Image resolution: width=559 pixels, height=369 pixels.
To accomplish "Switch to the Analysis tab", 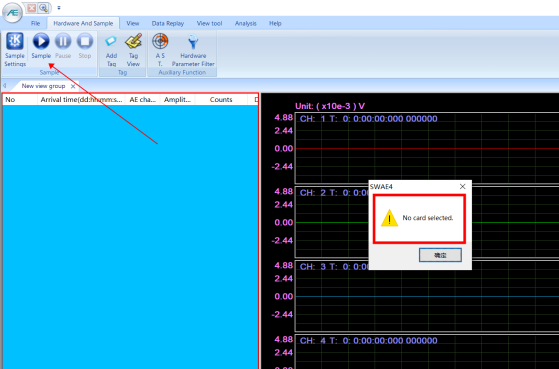I will [246, 23].
